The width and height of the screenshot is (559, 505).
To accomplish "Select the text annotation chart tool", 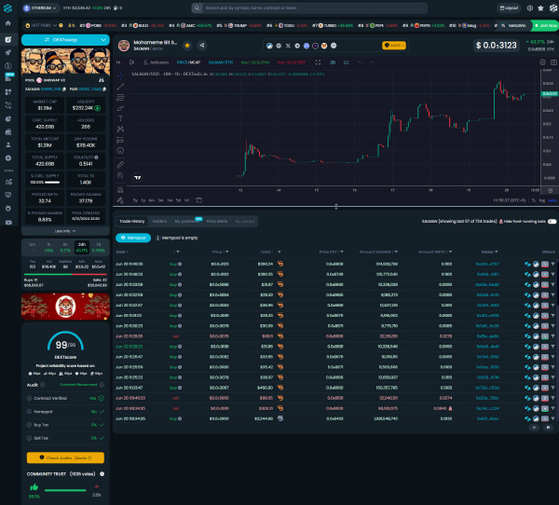I will (120, 118).
